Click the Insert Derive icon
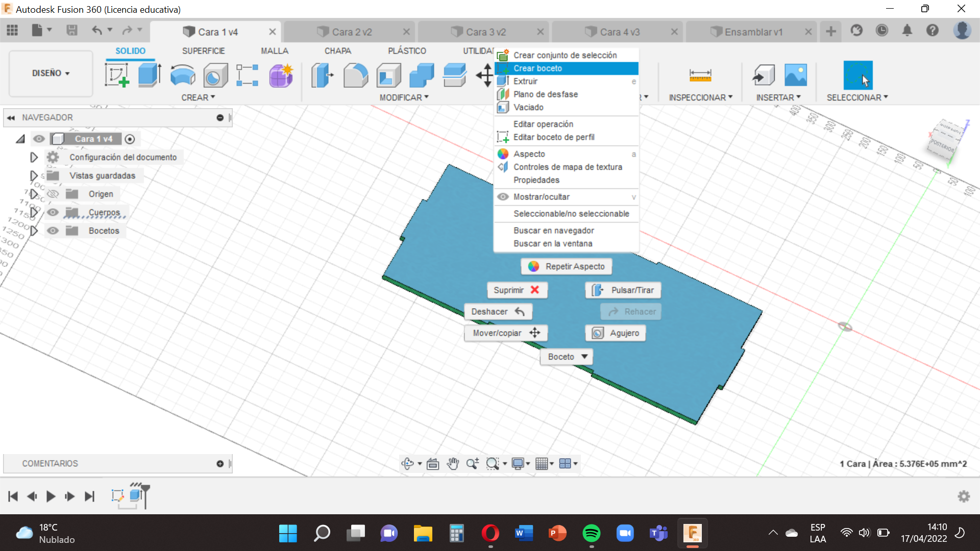The height and width of the screenshot is (551, 980). 764,75
